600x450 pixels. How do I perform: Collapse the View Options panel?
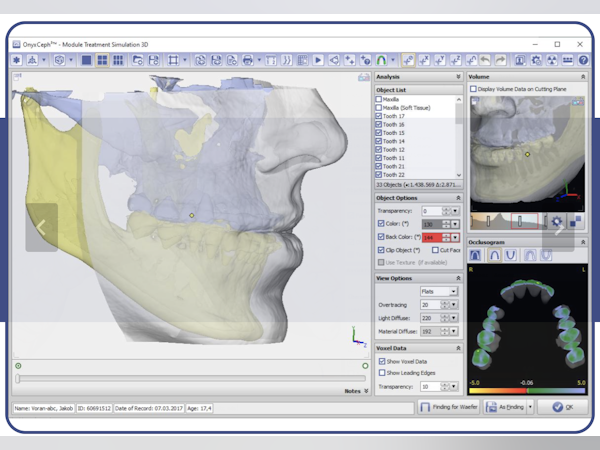click(458, 278)
